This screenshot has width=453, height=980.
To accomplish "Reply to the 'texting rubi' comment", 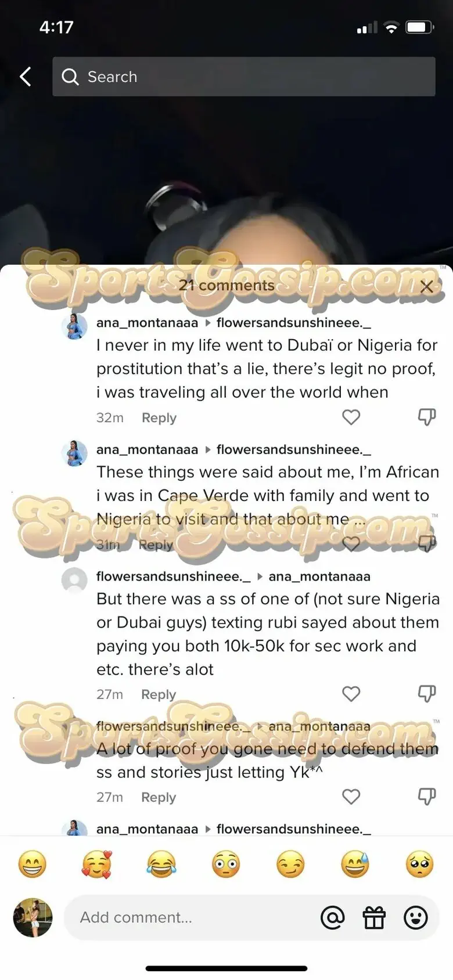I will [x=158, y=694].
